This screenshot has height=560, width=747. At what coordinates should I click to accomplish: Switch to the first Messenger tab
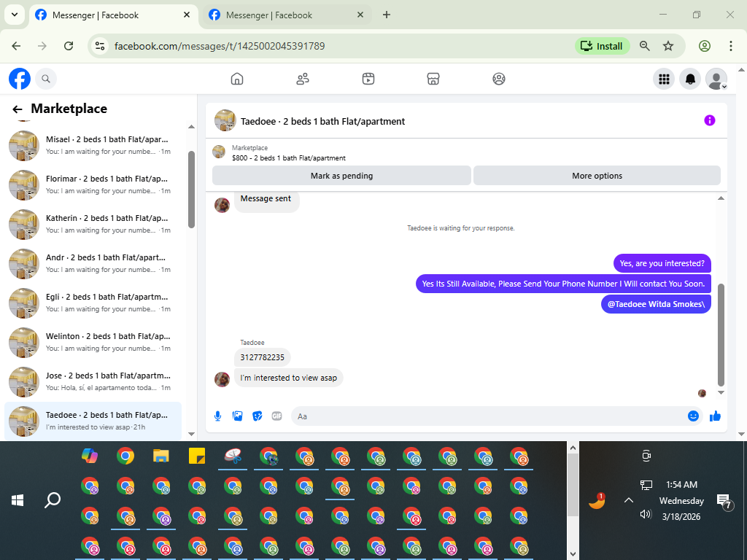tap(113, 15)
